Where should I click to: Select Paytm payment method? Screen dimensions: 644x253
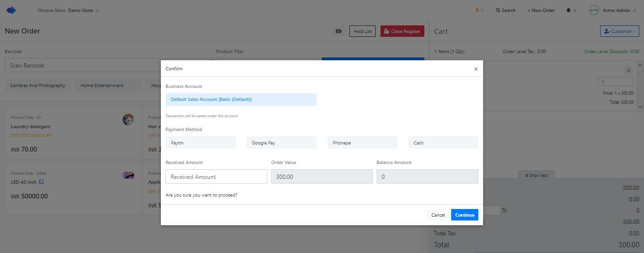click(201, 143)
